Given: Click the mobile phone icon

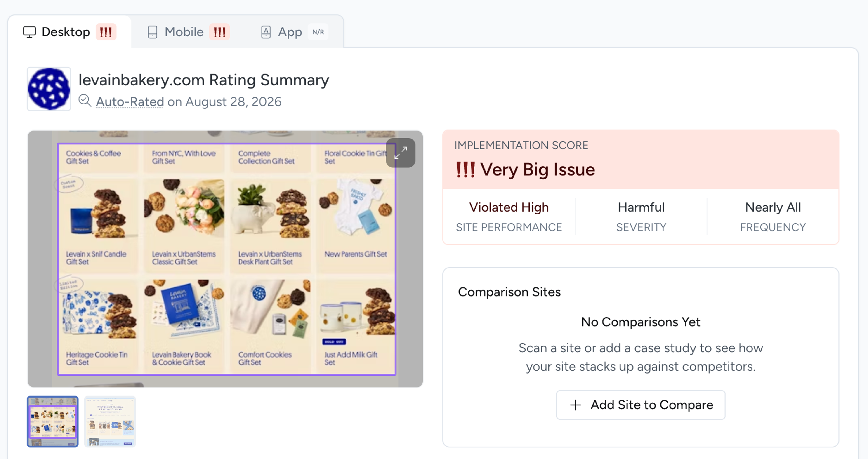Looking at the screenshot, I should coord(152,32).
